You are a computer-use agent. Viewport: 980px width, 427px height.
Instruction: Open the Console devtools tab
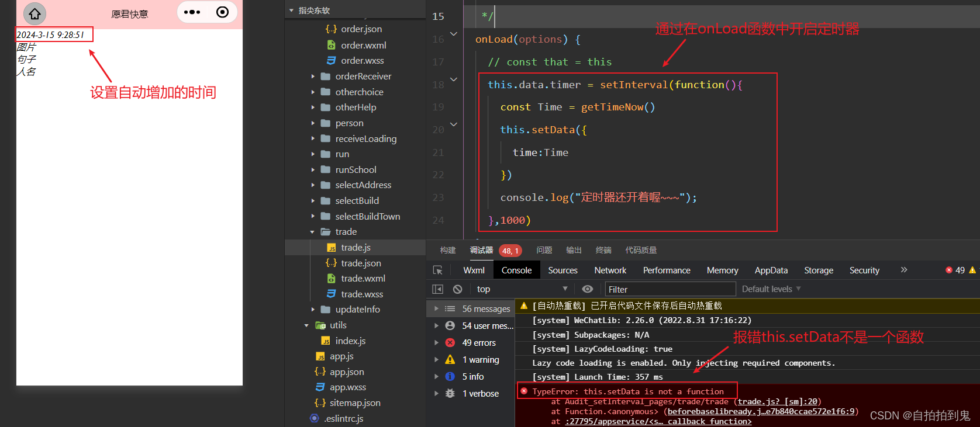click(x=516, y=270)
